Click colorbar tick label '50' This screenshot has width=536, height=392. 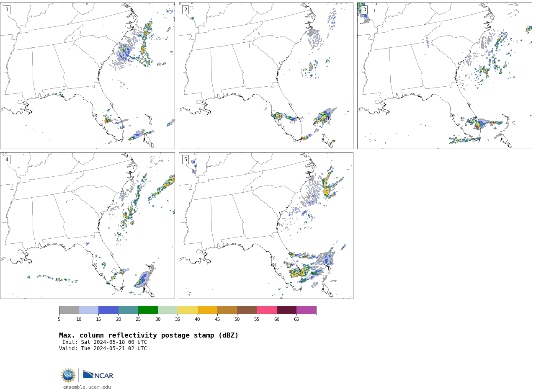(x=237, y=320)
